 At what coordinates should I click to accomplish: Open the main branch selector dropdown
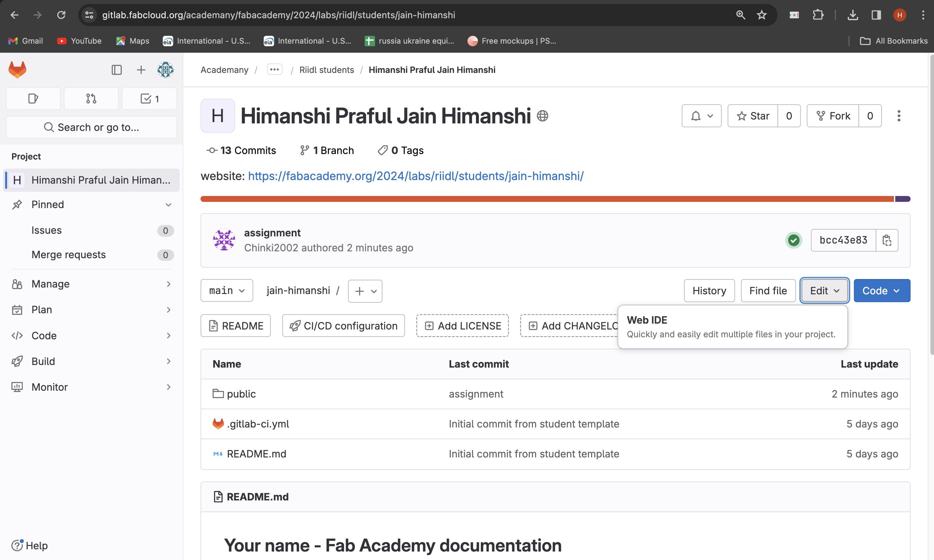click(227, 290)
